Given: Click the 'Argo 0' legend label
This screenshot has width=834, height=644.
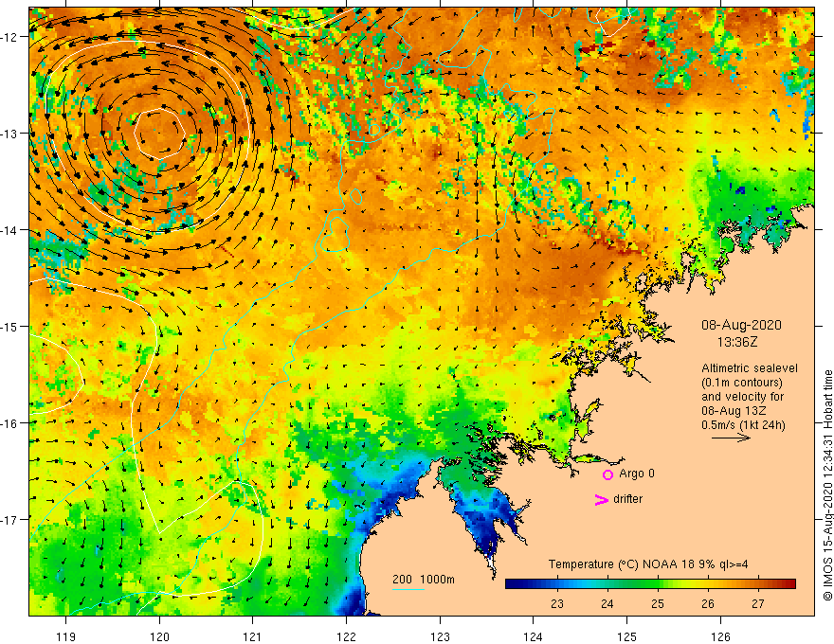Looking at the screenshot, I should (x=637, y=474).
